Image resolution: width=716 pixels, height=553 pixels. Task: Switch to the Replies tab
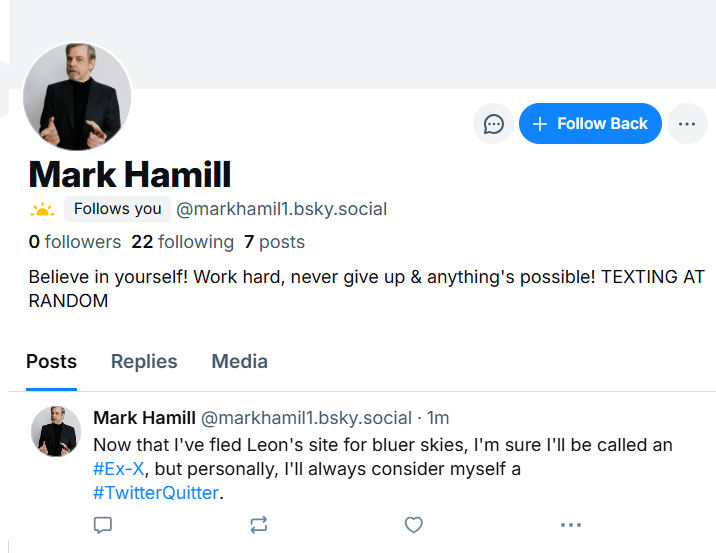(144, 362)
